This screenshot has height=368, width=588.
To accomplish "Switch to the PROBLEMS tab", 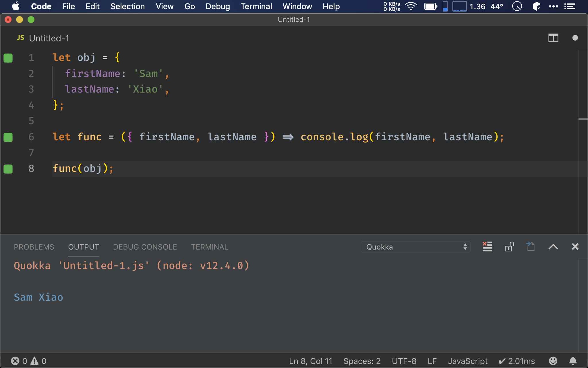I will pos(34,247).
